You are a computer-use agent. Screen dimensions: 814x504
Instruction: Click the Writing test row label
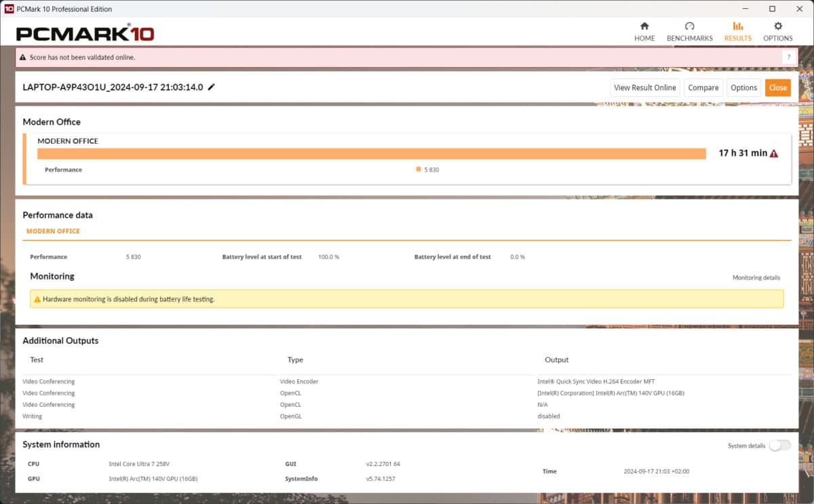coord(32,416)
